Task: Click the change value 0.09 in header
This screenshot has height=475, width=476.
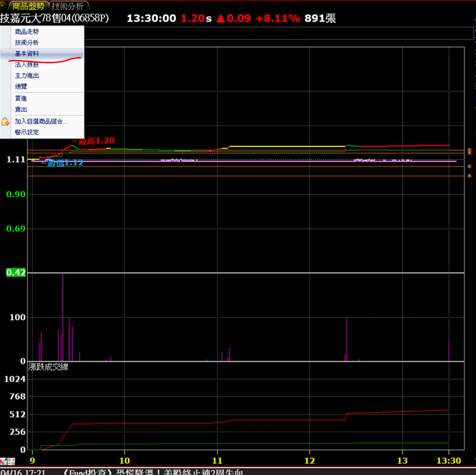Action: pos(239,18)
